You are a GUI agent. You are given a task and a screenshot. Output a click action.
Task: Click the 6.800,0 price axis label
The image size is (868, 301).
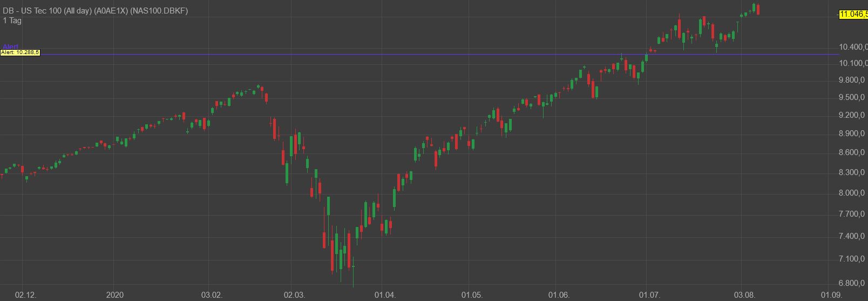(x=853, y=283)
